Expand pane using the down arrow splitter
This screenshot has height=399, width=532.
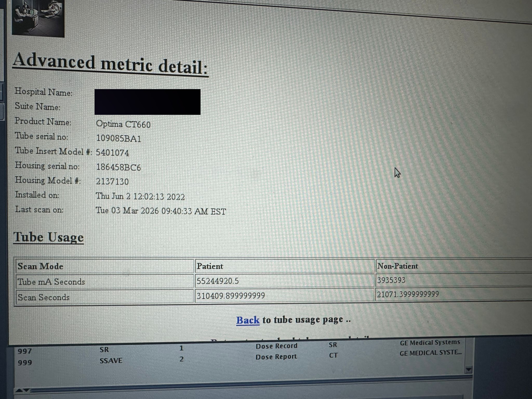[x=27, y=390]
